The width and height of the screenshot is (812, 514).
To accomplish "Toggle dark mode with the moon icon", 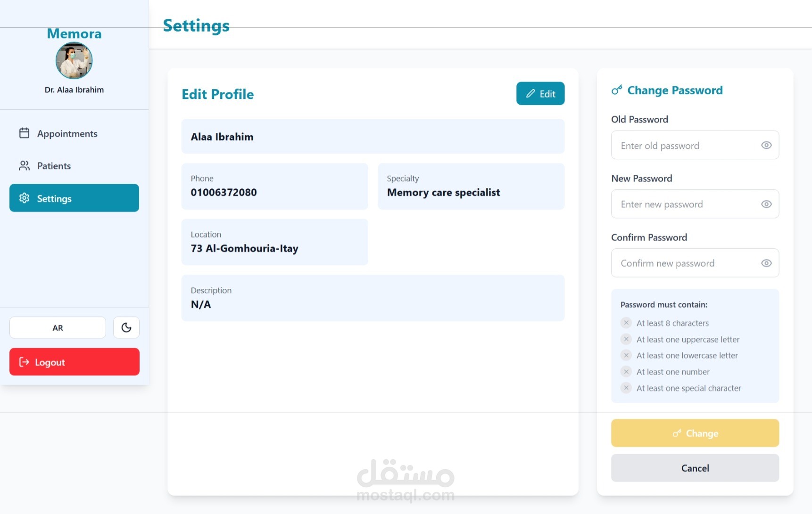I will [126, 327].
